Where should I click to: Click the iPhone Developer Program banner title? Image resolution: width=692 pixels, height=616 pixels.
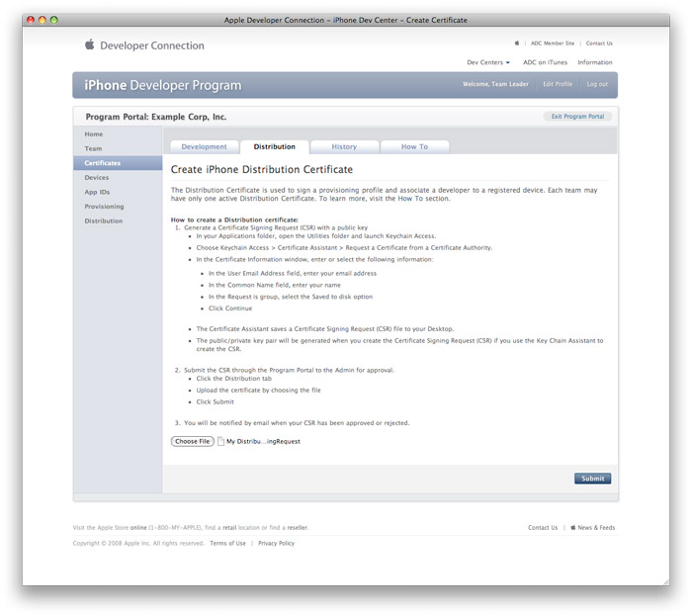coord(163,85)
